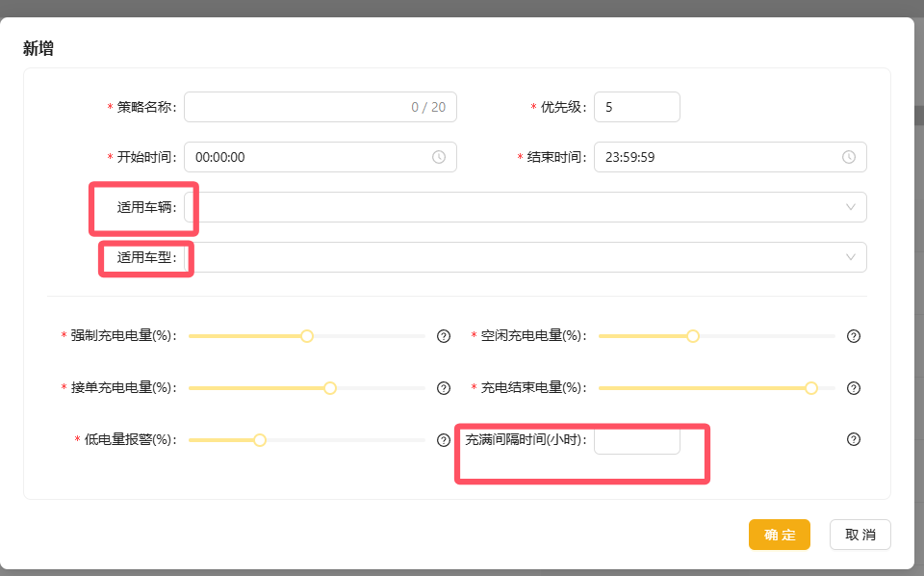This screenshot has width=924, height=576.
Task: Open the 结束时间 time picker field
Action: (x=731, y=157)
